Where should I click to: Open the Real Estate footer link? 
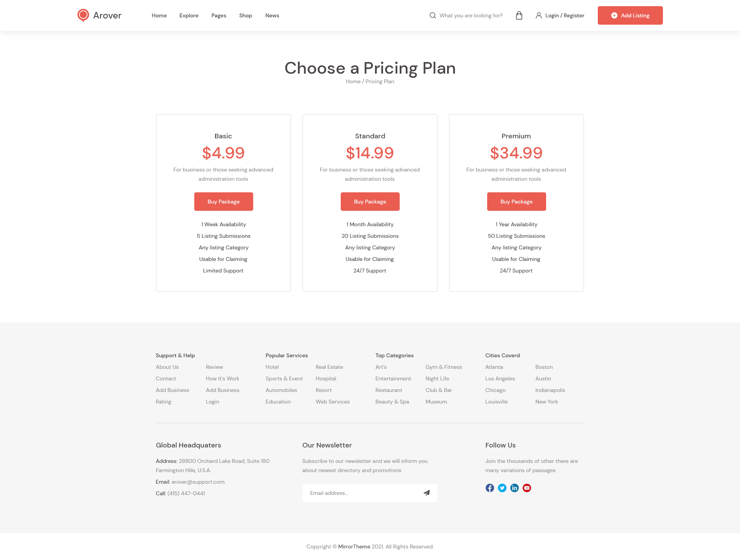(329, 367)
